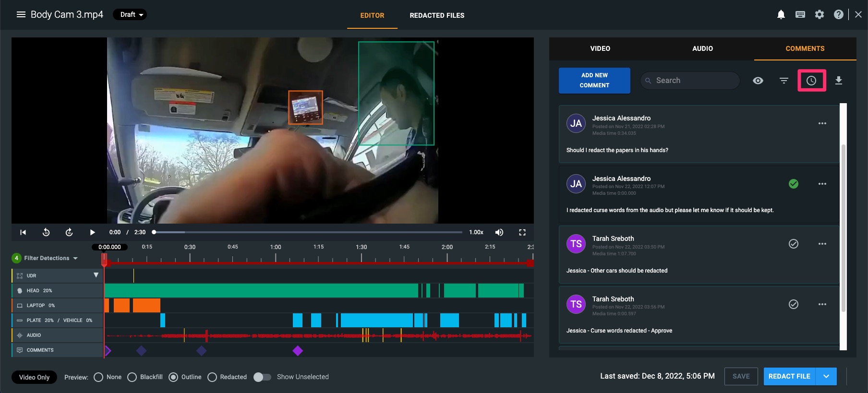Image resolution: width=868 pixels, height=393 pixels.
Task: Enter fullscreen video mode
Action: click(x=522, y=232)
